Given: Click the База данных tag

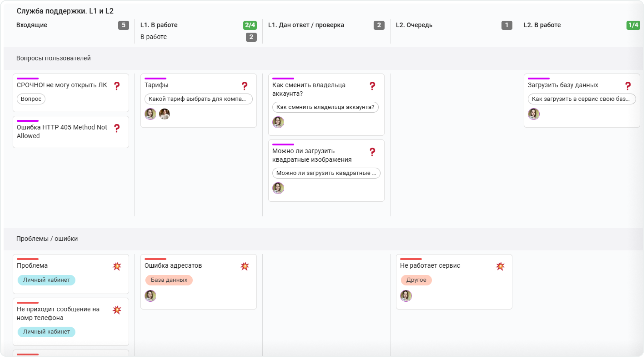Looking at the screenshot, I should click(169, 280).
